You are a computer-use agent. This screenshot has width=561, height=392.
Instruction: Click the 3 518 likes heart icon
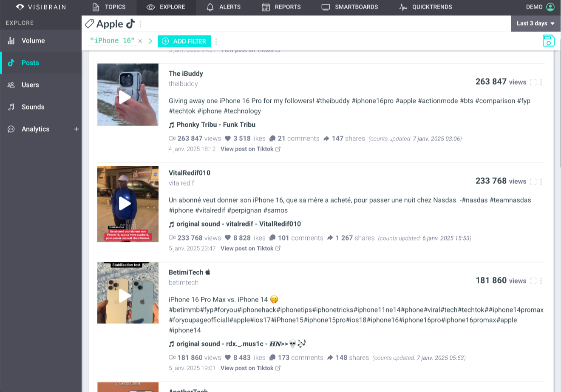[228, 139]
